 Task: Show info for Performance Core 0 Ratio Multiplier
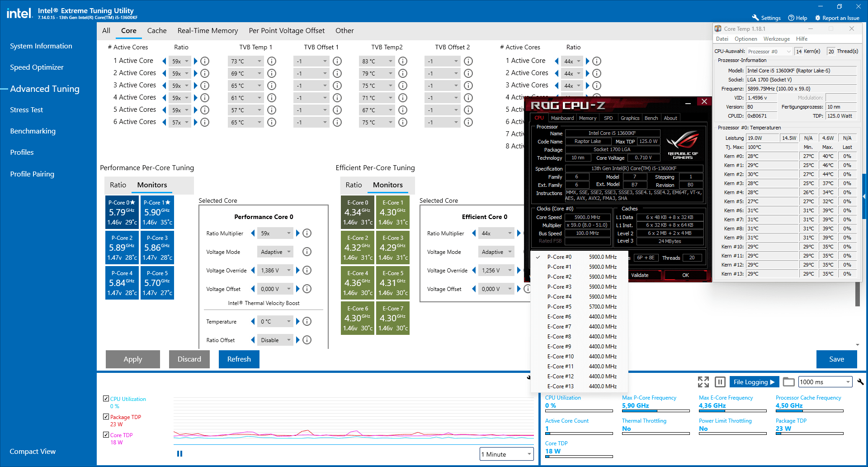pyautogui.click(x=307, y=233)
